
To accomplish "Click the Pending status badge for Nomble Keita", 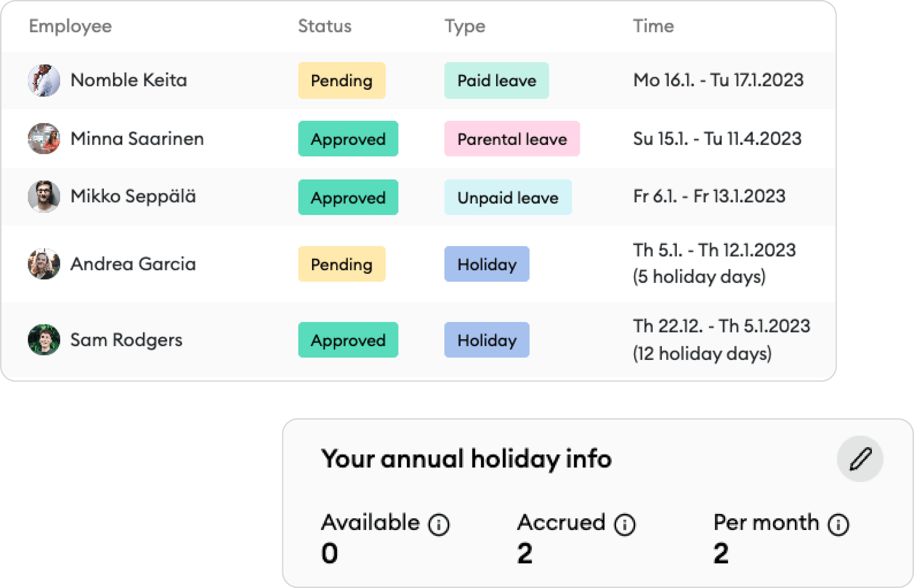I will tap(342, 81).
